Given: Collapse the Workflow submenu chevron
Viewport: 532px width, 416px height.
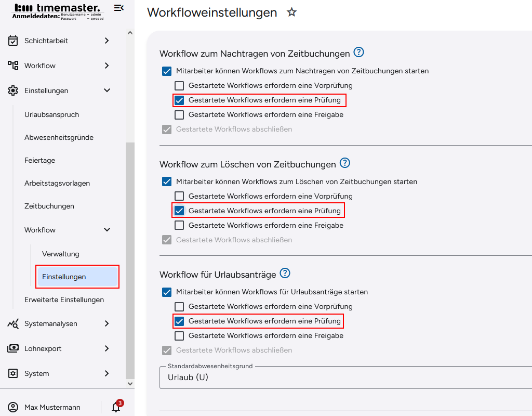Looking at the screenshot, I should coord(107,229).
